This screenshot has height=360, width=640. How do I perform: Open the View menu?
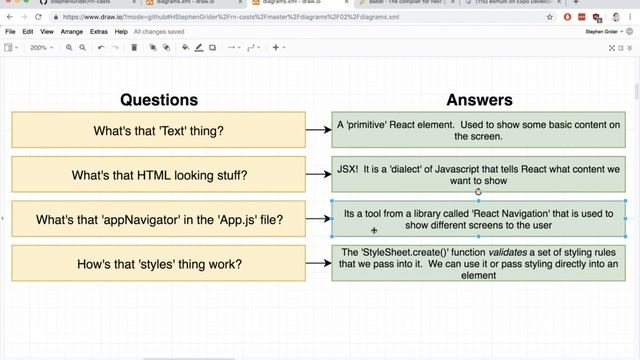pos(47,31)
